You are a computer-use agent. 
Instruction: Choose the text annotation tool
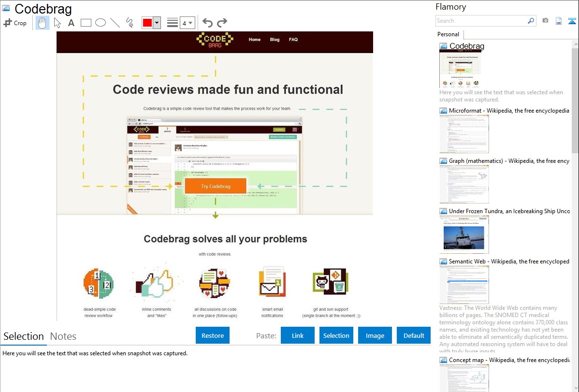click(71, 23)
